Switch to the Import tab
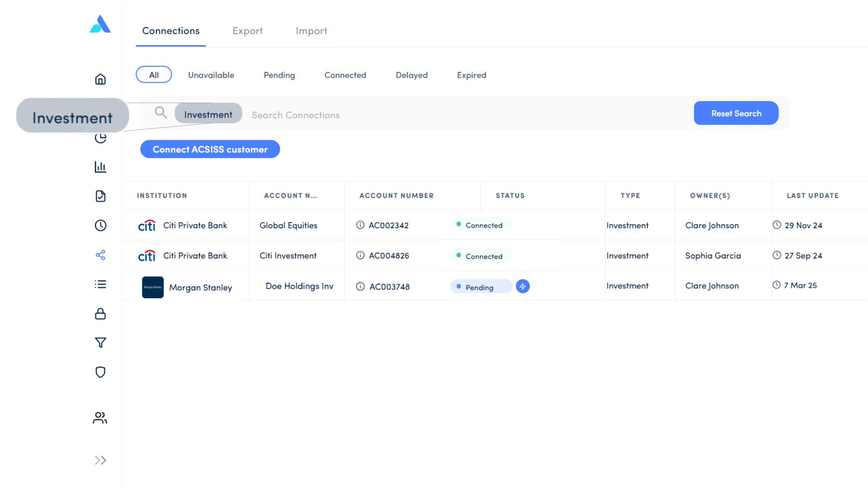 click(311, 31)
